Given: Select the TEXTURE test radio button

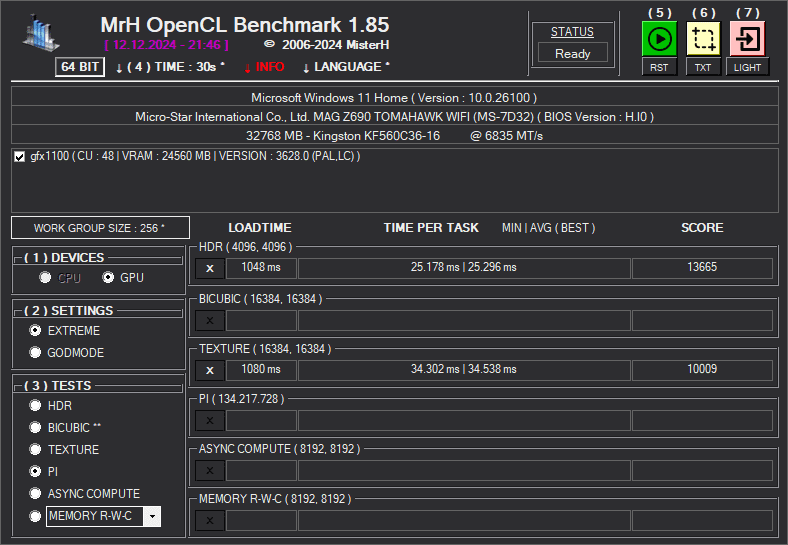Looking at the screenshot, I should pos(35,449).
